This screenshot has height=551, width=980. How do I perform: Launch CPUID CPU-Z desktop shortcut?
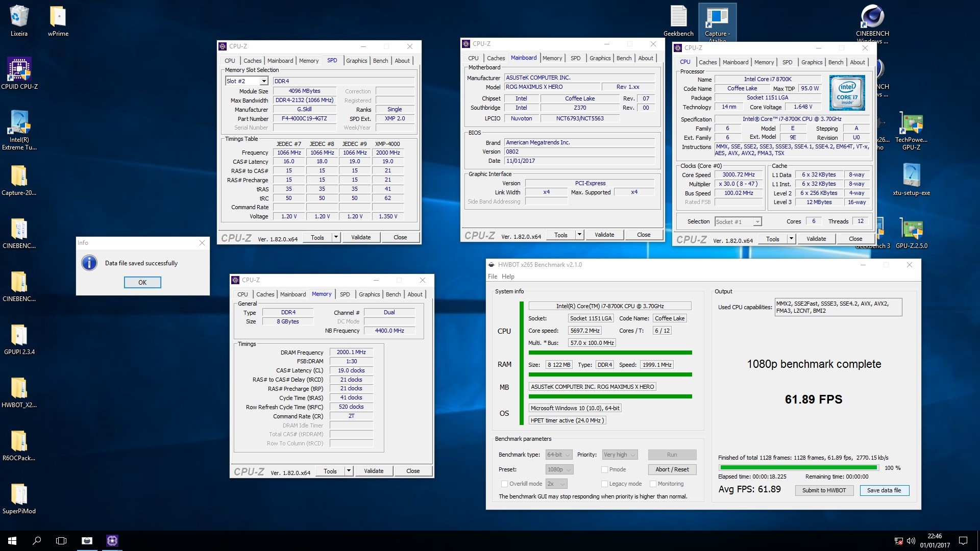[x=19, y=73]
